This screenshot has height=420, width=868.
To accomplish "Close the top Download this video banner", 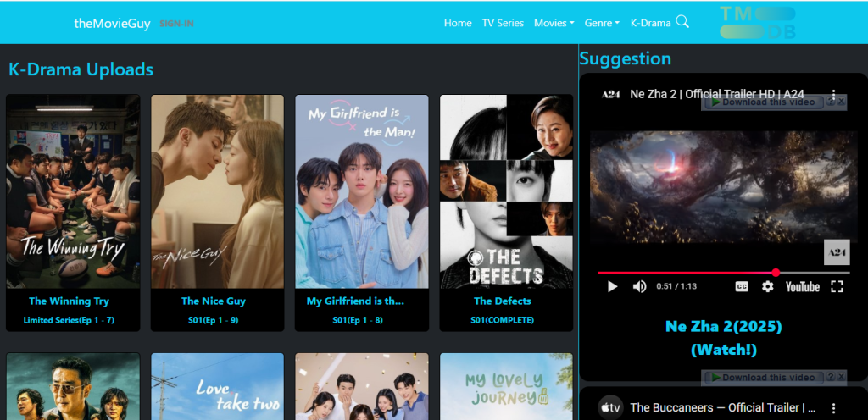I will tap(842, 102).
